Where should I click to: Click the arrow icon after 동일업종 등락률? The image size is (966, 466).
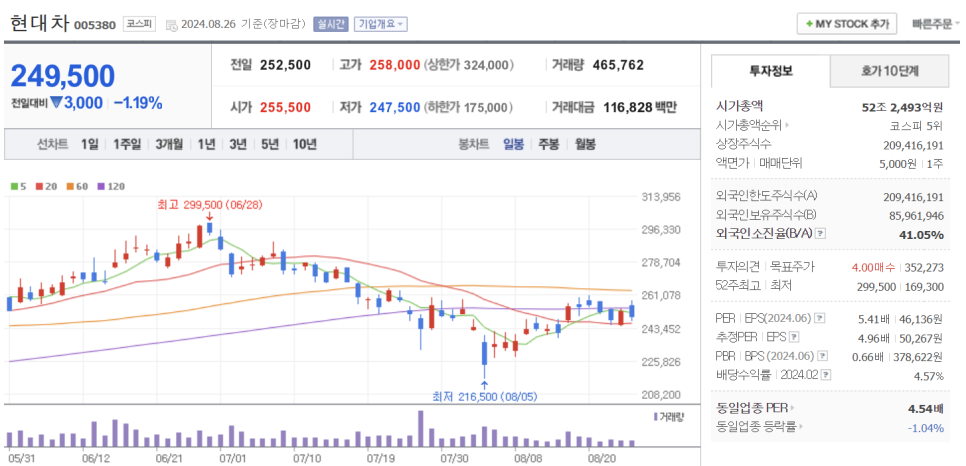click(802, 426)
